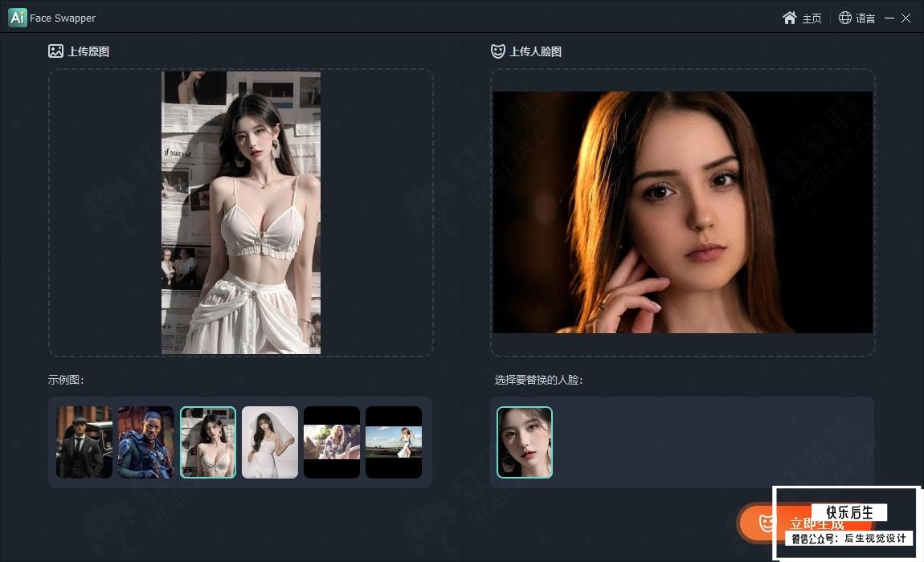This screenshot has width=924, height=562.
Task: Select the woman with veil sample thumbnail
Action: coord(270,442)
